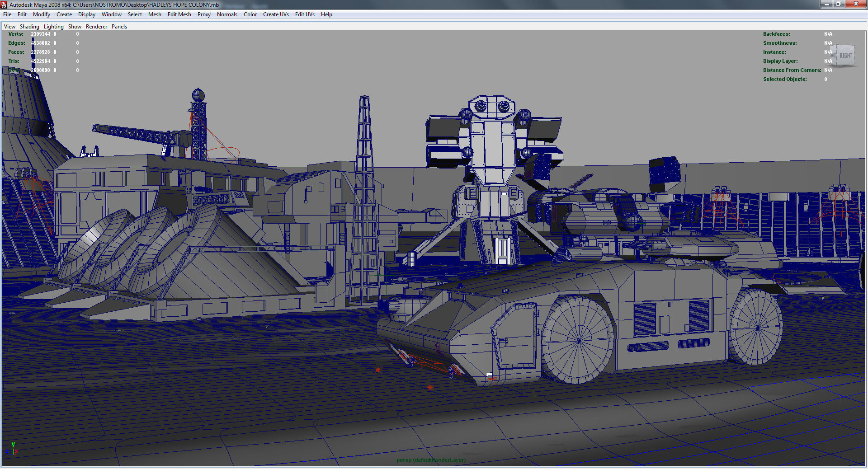
Task: Open the Create UVs menu
Action: click(276, 14)
